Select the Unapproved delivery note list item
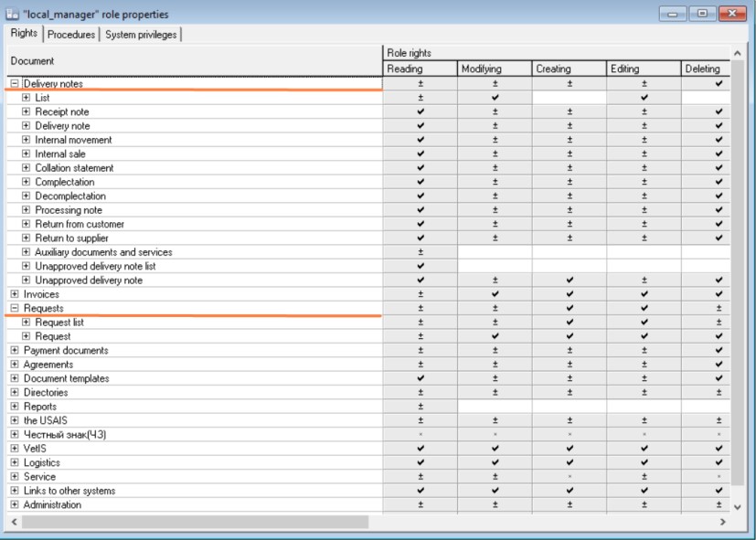This screenshot has height=540, width=756. (95, 266)
